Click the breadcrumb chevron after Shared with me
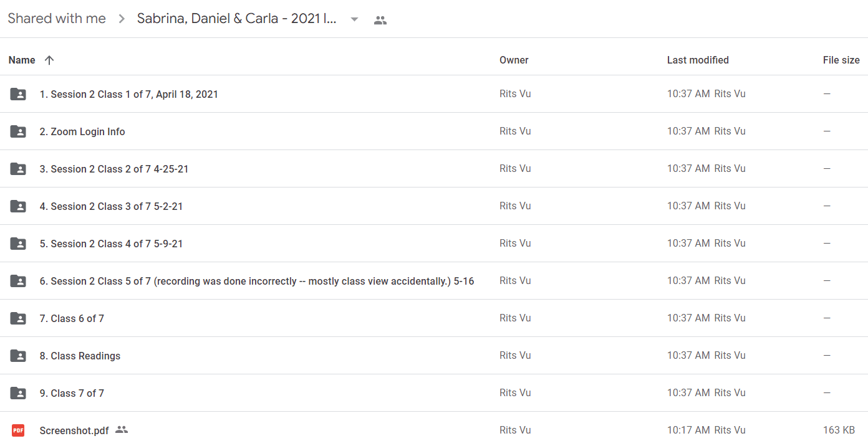The height and width of the screenshot is (446, 868). click(x=120, y=19)
